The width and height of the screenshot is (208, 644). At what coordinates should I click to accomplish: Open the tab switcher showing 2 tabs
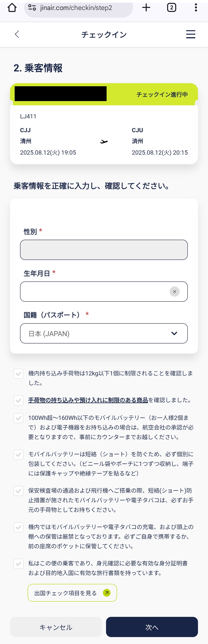pyautogui.click(x=171, y=8)
